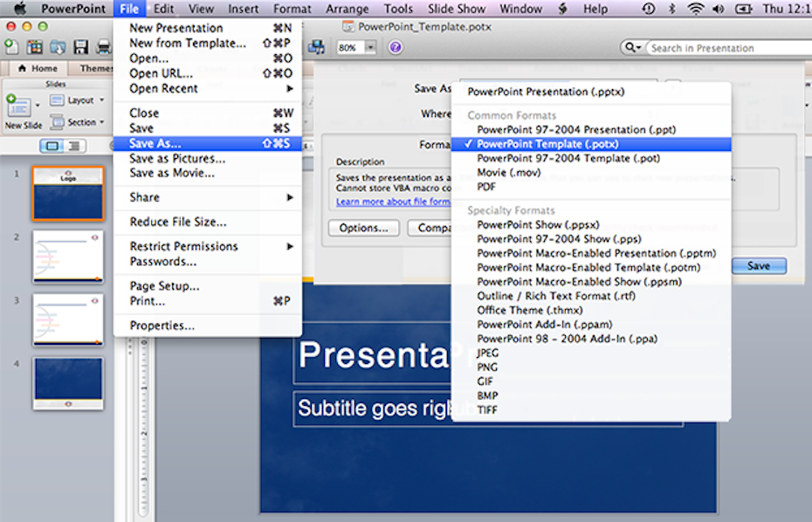
Task: Switch to outline view in slide pane
Action: pyautogui.click(x=75, y=146)
